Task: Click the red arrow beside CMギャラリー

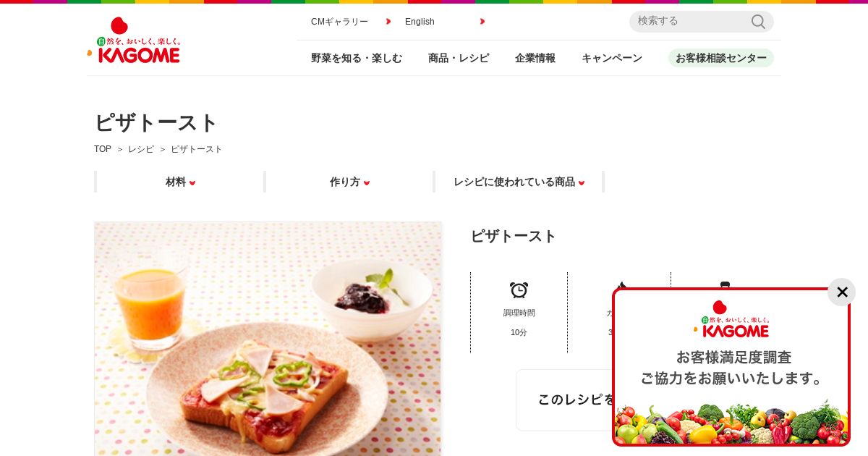Action: [x=388, y=22]
